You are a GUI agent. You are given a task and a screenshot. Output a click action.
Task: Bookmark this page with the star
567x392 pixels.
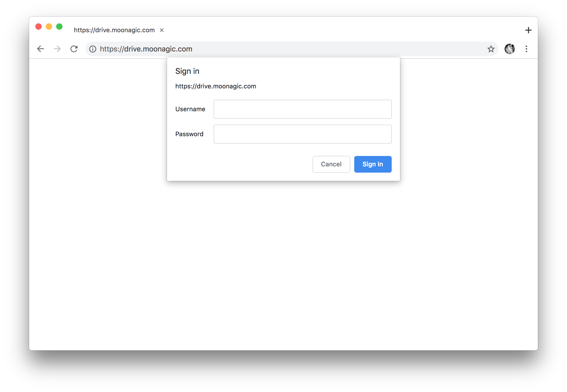(491, 49)
